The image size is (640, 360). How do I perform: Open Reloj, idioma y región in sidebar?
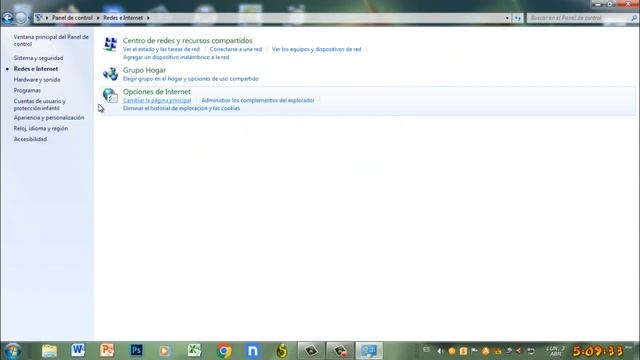point(41,129)
